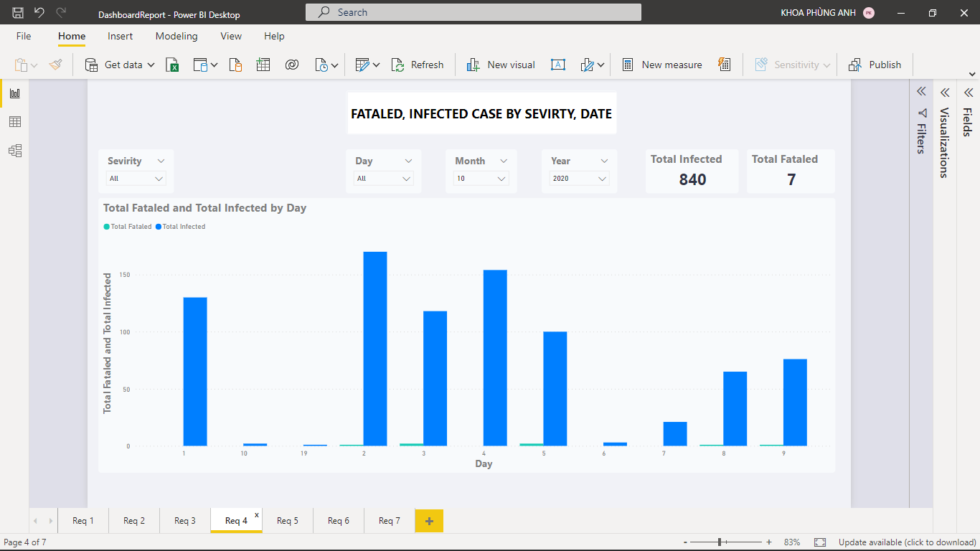The height and width of the screenshot is (551, 980).
Task: Click the New measure button
Action: coord(661,65)
